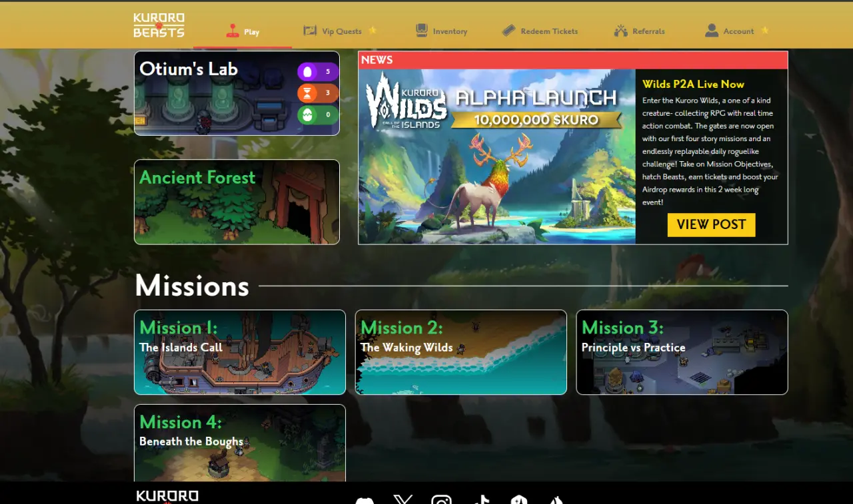Launch Mission 2: The Waking Wilds
The image size is (853, 504).
tap(461, 352)
